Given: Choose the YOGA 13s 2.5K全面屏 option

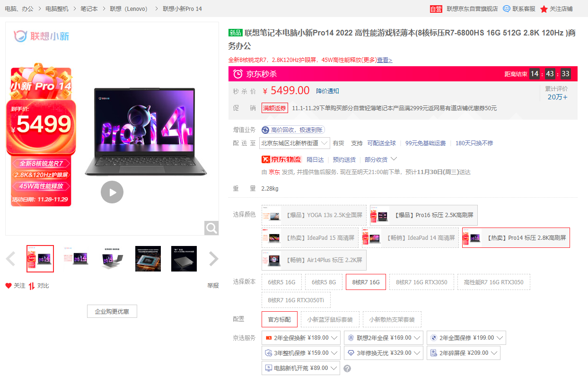Looking at the screenshot, I should click(x=314, y=215).
